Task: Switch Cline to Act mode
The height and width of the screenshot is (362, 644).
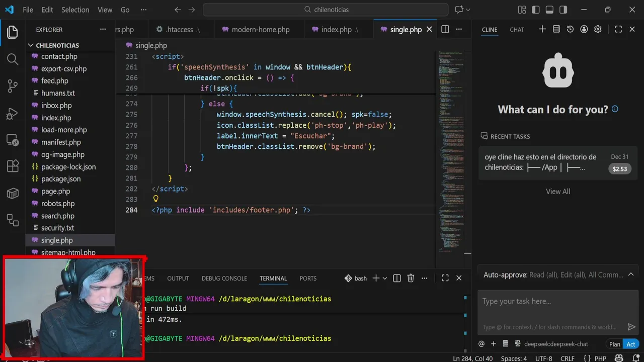Action: [x=630, y=344]
